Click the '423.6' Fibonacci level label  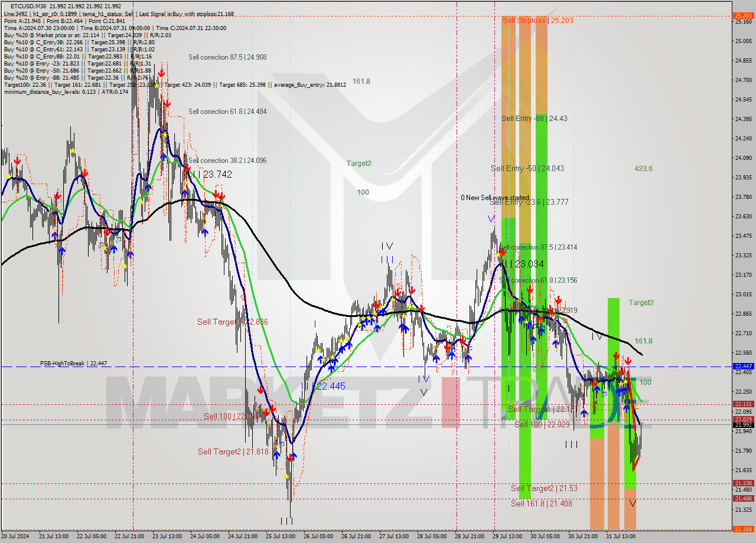(x=643, y=169)
